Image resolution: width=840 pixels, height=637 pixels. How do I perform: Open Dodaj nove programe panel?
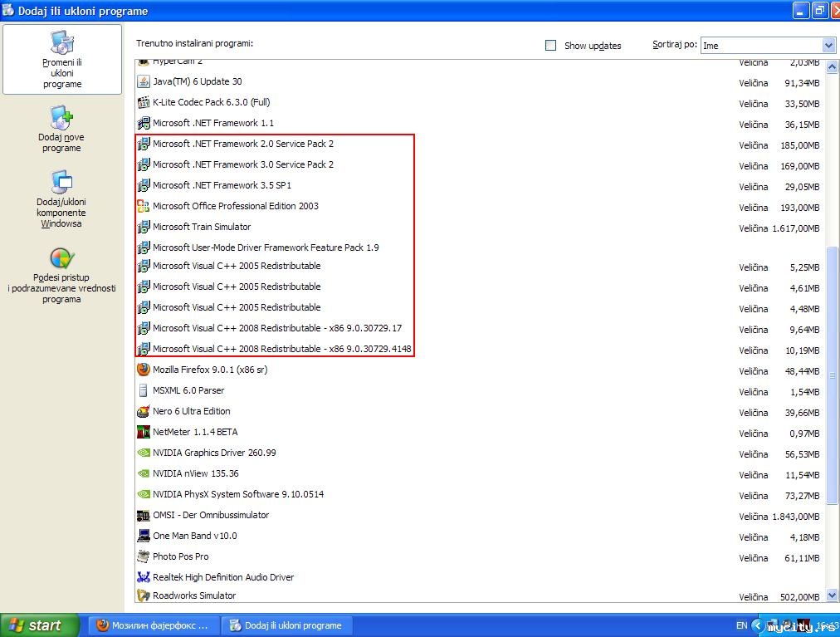61,130
